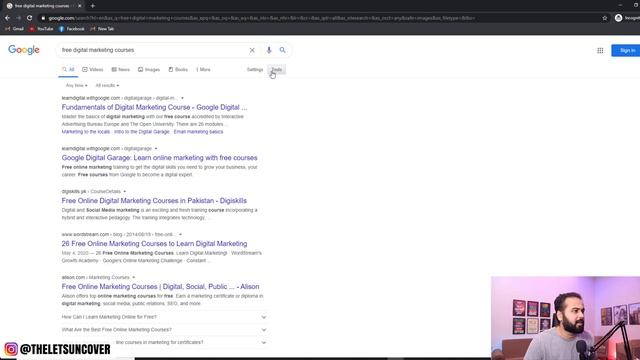The width and height of the screenshot is (640, 360).
Task: Click the Google logo
Action: click(24, 50)
